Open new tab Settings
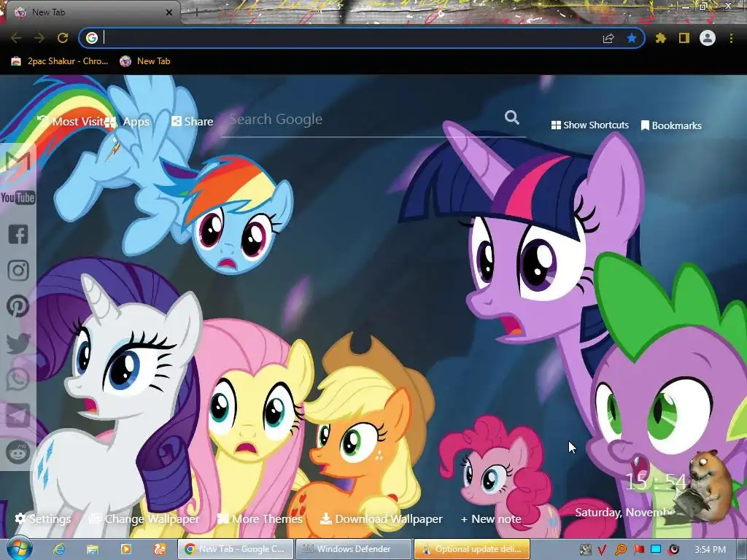 click(x=43, y=518)
